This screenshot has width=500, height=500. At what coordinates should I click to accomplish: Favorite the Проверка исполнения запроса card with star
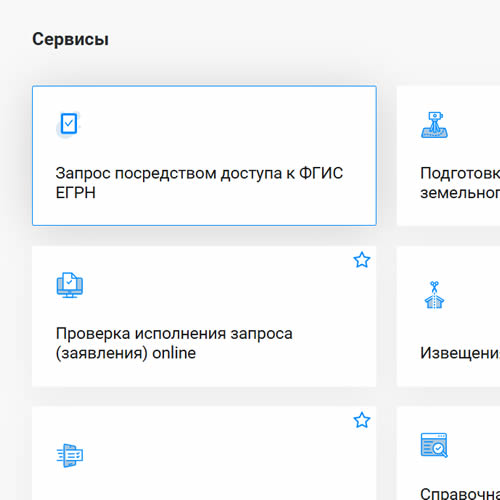tap(362, 260)
